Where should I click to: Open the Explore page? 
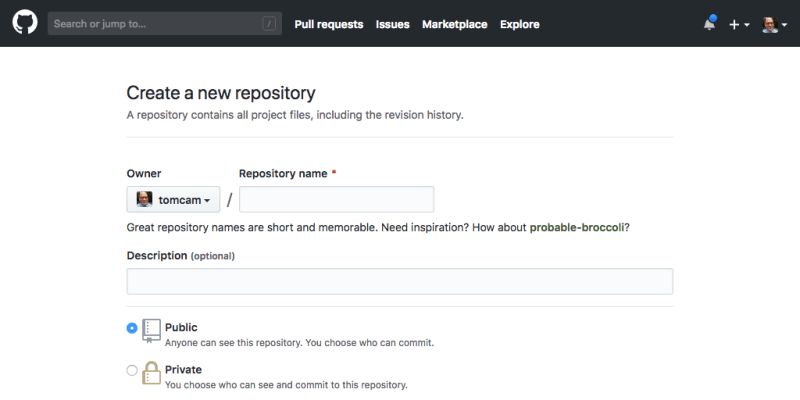[519, 24]
